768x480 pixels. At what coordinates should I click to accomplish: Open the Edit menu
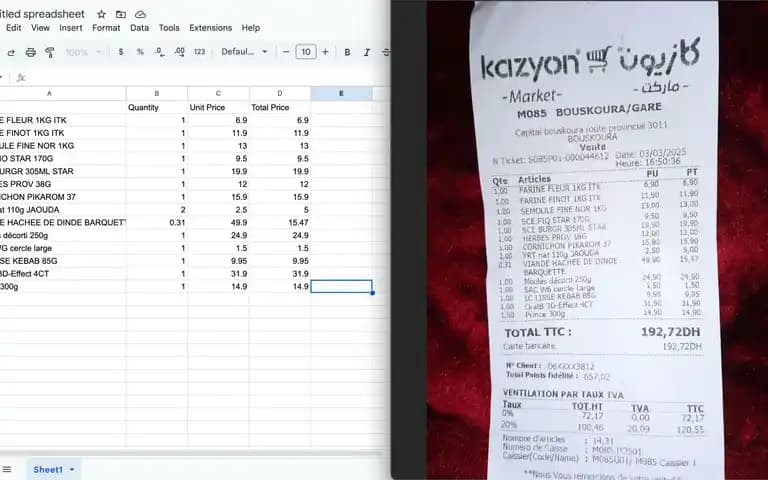click(13, 28)
